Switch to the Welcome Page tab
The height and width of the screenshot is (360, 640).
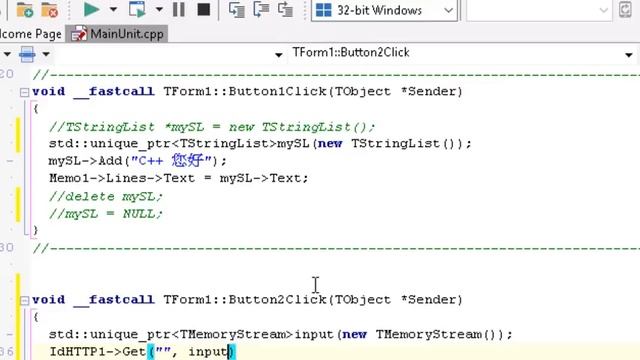(x=31, y=34)
